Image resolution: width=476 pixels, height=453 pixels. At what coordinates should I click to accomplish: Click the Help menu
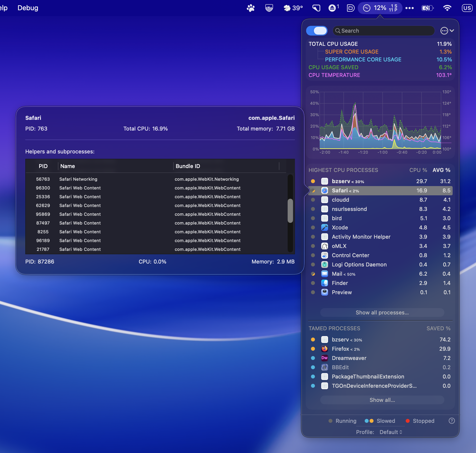(3, 8)
